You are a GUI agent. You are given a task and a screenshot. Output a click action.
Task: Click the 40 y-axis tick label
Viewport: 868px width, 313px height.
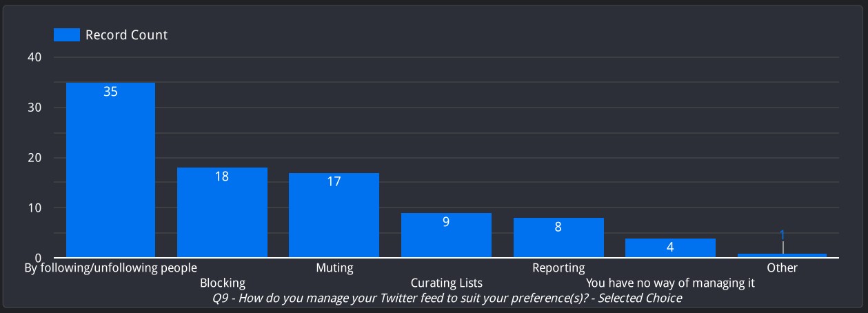(35, 57)
